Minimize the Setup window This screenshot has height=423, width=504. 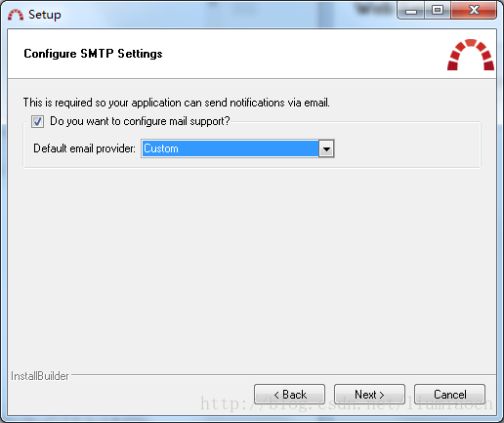pos(411,11)
